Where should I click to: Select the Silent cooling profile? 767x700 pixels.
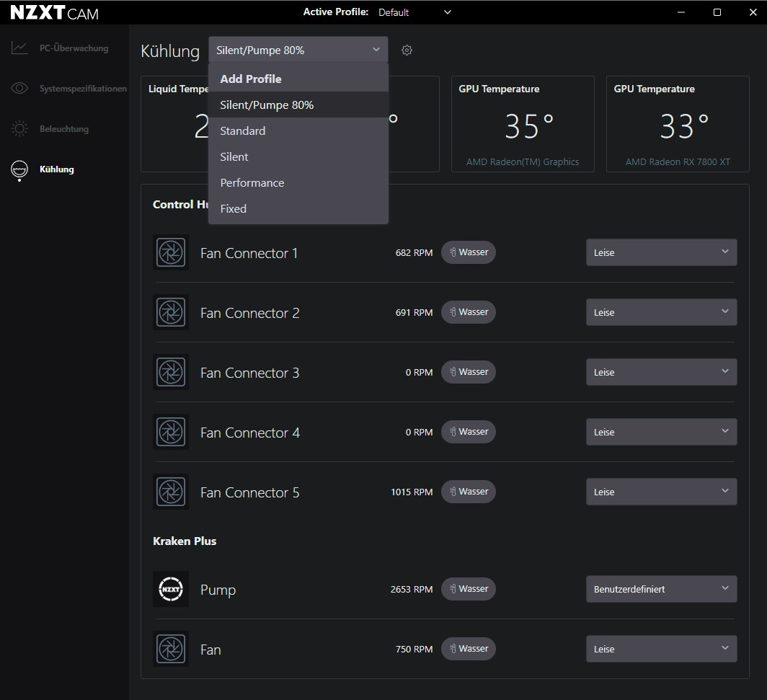point(298,156)
